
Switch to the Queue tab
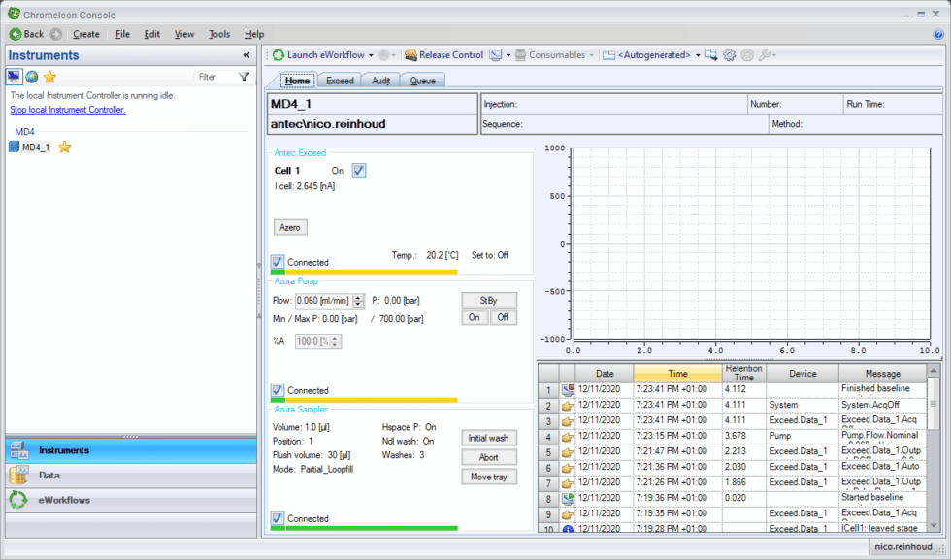[x=422, y=81]
